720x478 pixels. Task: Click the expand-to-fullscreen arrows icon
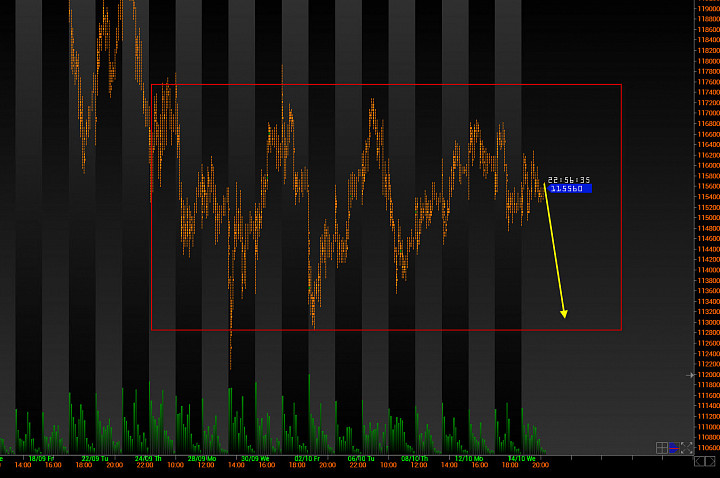[686, 448]
